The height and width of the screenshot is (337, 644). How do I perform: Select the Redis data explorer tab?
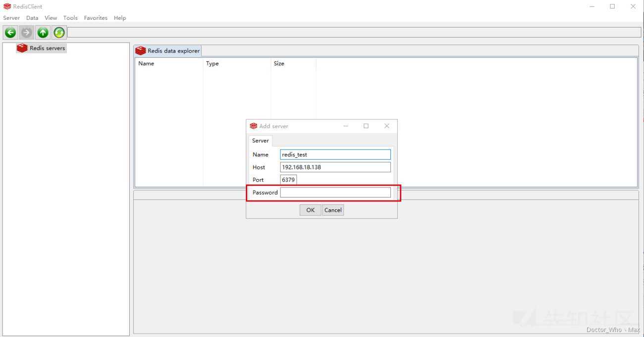point(168,50)
